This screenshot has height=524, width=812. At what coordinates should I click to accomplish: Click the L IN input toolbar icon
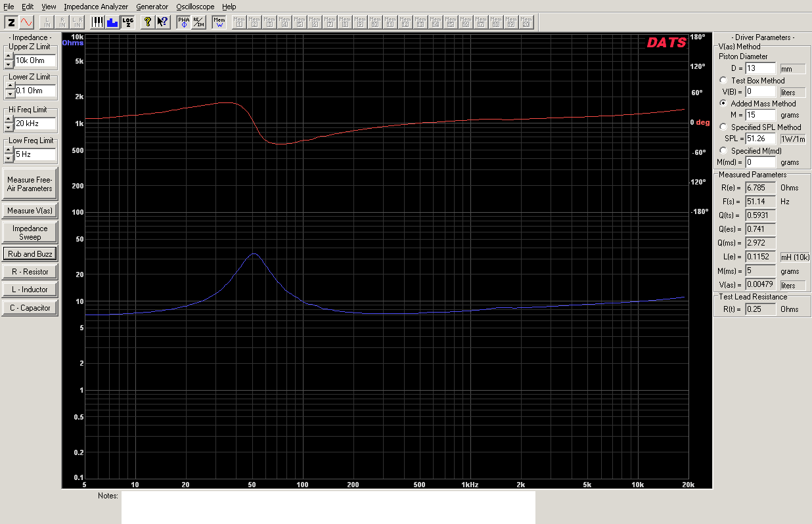(x=47, y=22)
